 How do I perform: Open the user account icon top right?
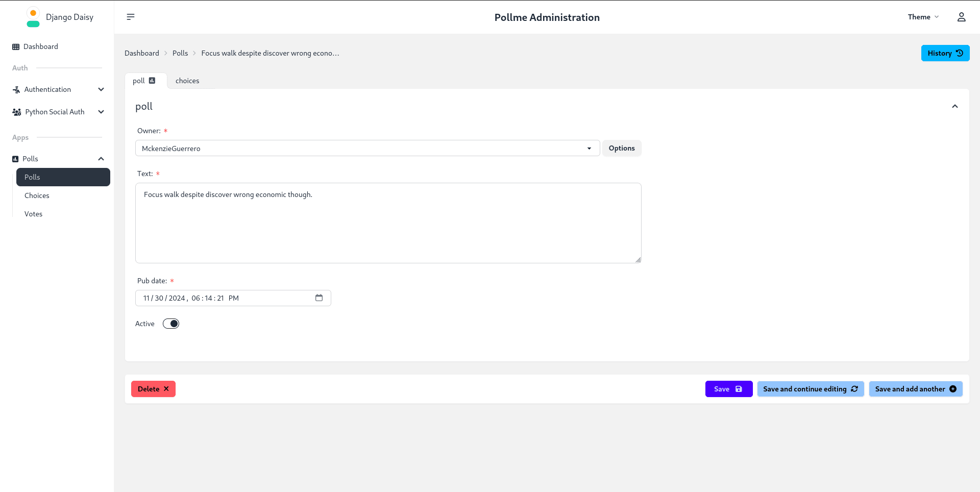point(962,17)
